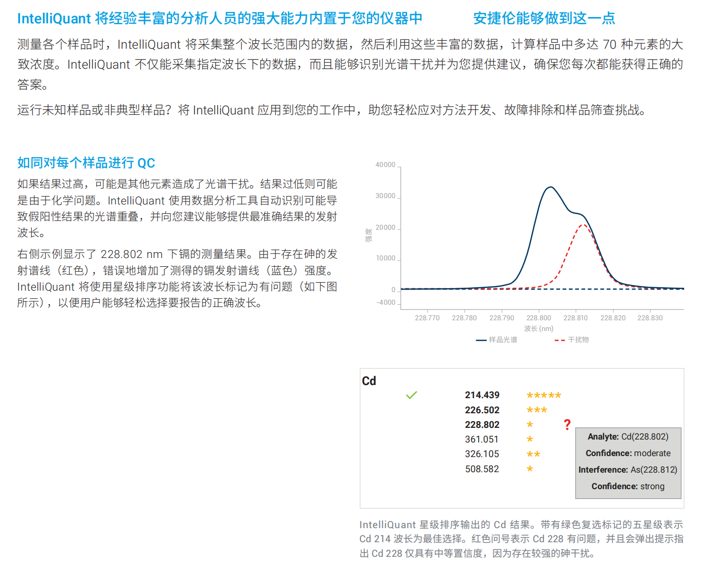Click Interference: As(228.812) in tooltip

point(628,470)
